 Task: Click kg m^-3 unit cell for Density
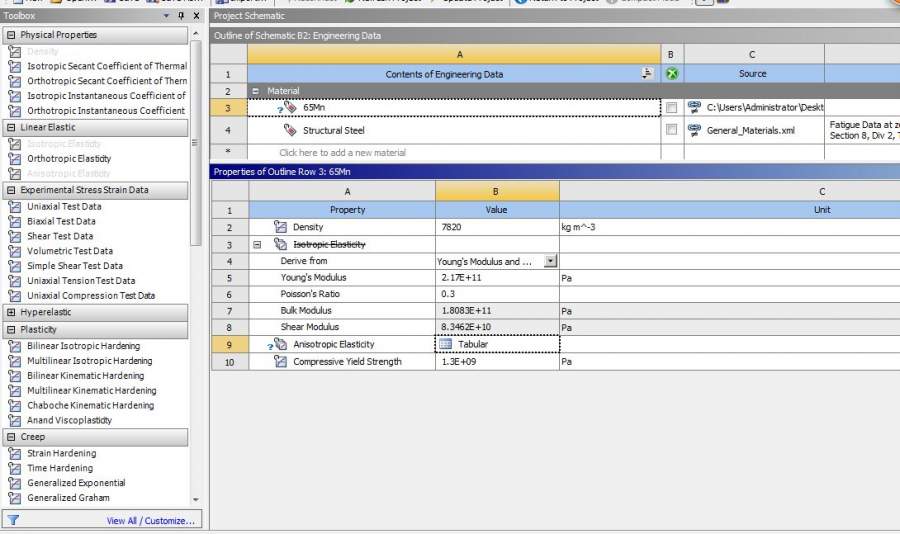pyautogui.click(x=578, y=227)
